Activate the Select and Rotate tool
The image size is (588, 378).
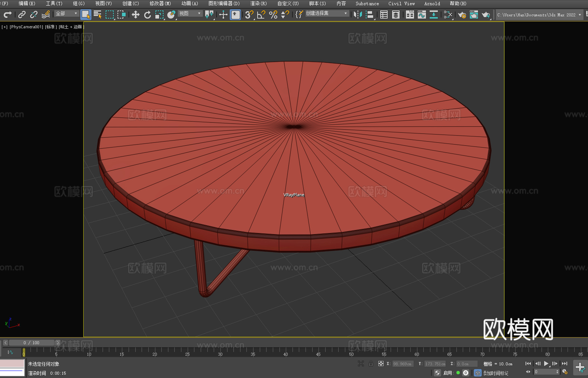(x=148, y=14)
